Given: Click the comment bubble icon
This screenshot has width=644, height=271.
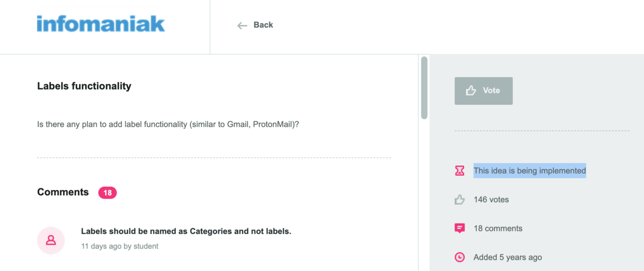Looking at the screenshot, I should click(x=459, y=228).
